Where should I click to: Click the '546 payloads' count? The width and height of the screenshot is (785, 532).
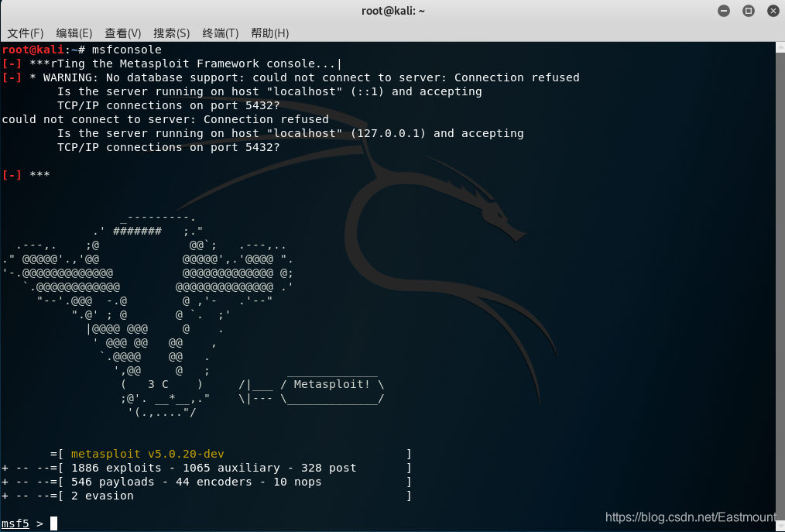113,482
